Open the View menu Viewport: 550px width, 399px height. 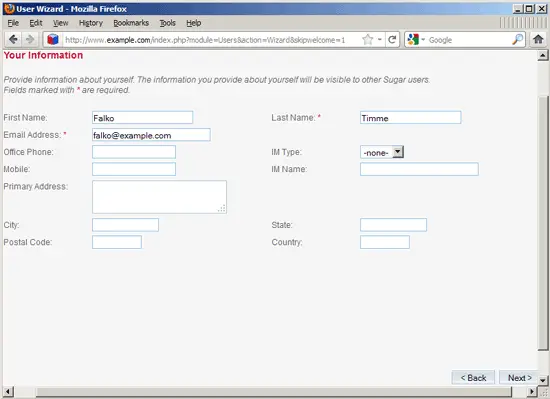(60, 23)
